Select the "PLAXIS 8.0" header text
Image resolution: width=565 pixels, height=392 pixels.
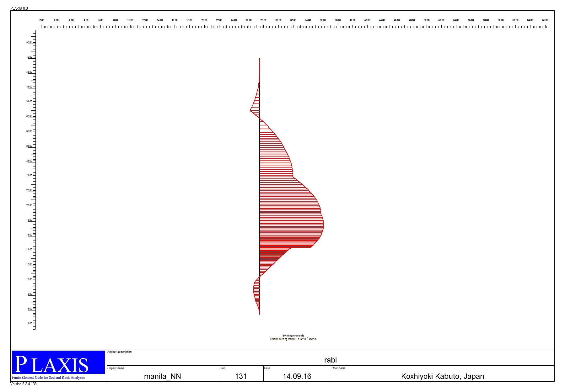(19, 8)
